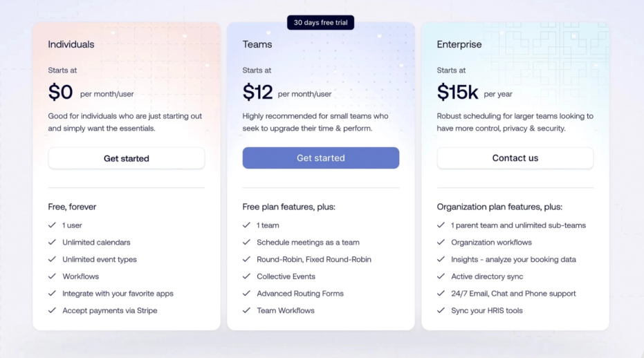Click the checkmark beside Schedule meetings as a team
Screen dimensions: 644x358
pyautogui.click(x=246, y=242)
